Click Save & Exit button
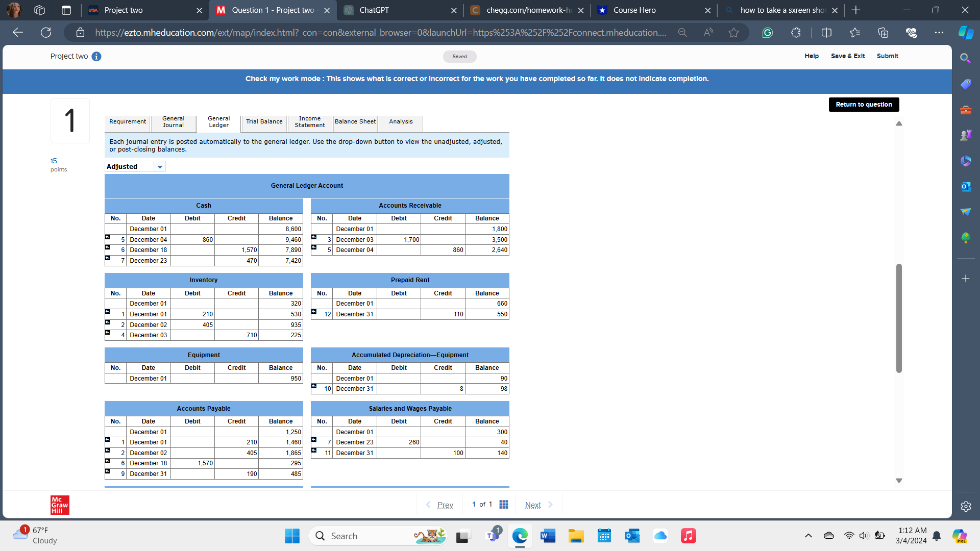 [x=847, y=56]
